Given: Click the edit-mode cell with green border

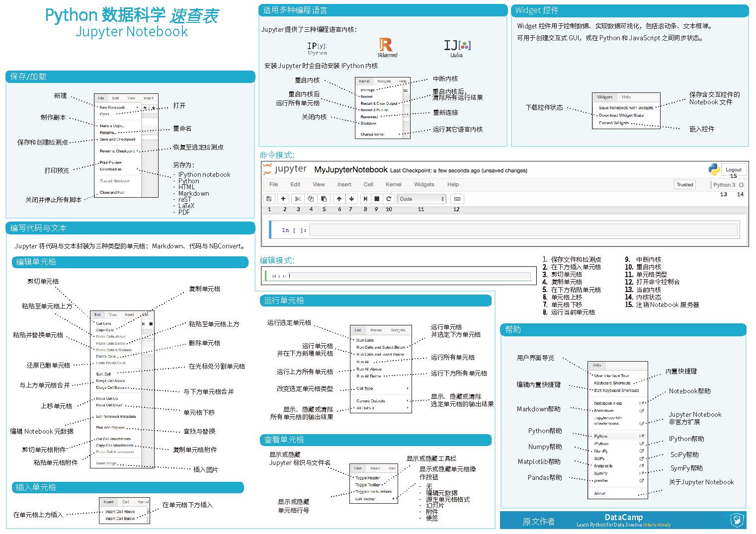Looking at the screenshot, I should tap(398, 276).
